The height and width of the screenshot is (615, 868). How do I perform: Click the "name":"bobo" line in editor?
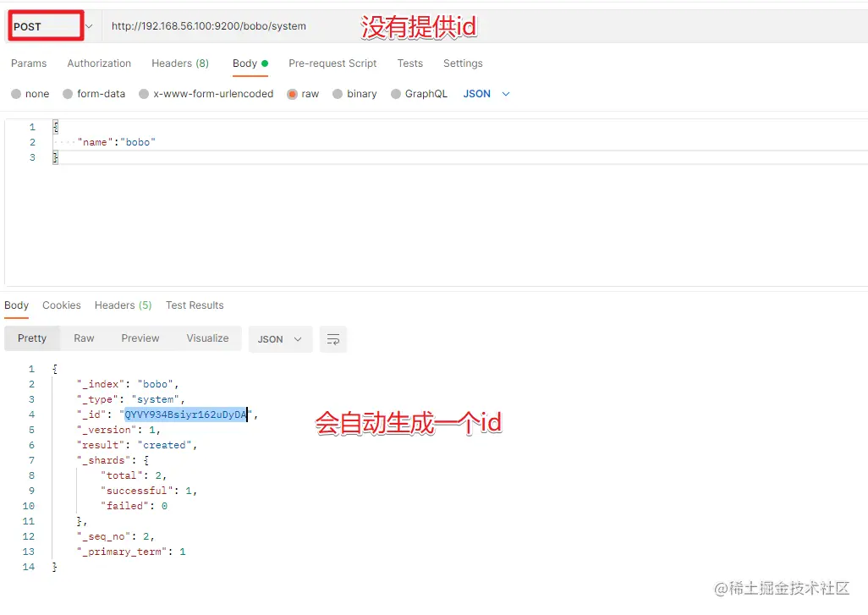(116, 142)
